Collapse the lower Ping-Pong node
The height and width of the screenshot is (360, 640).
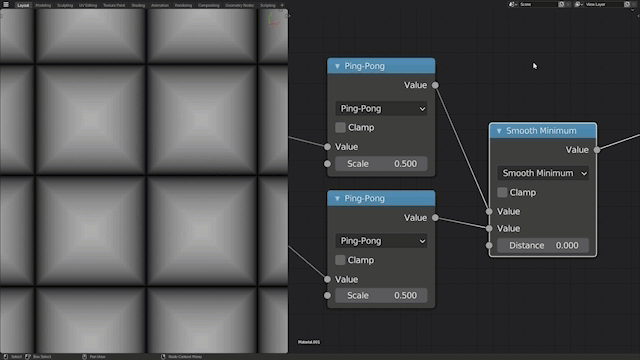point(337,198)
